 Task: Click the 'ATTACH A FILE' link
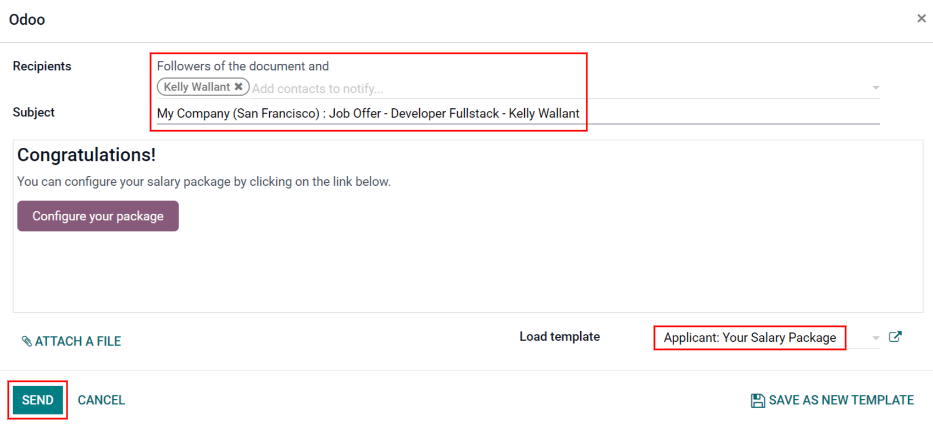(x=78, y=342)
